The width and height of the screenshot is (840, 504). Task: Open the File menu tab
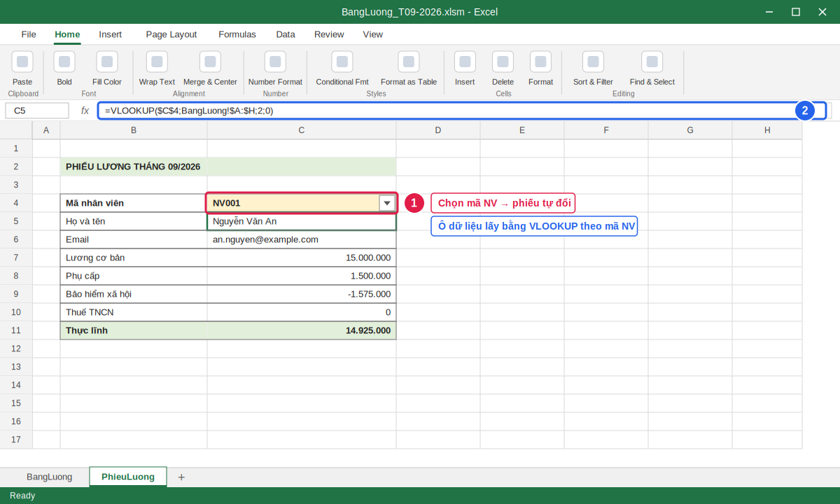tap(29, 34)
